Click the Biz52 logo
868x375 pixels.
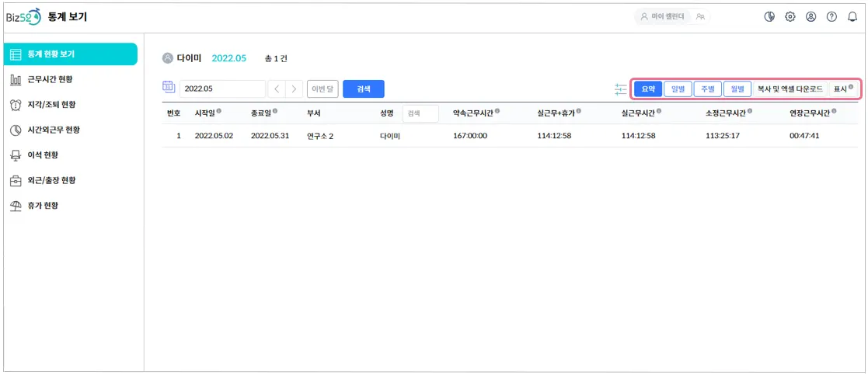[x=24, y=16]
